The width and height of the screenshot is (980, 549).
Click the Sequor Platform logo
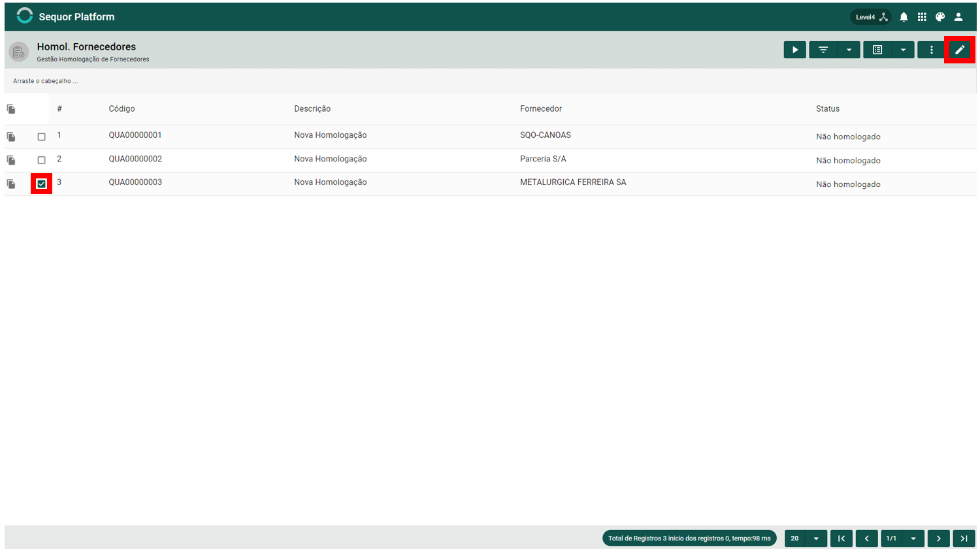coord(25,16)
